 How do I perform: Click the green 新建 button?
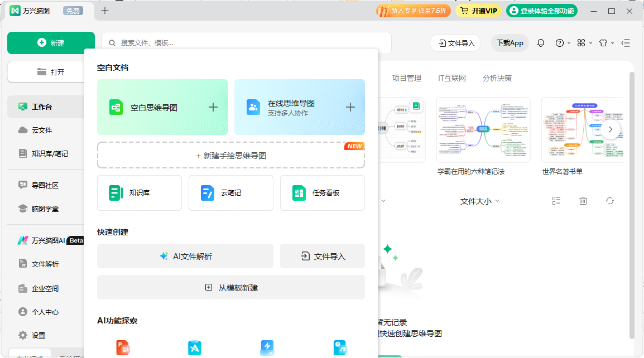tap(51, 43)
